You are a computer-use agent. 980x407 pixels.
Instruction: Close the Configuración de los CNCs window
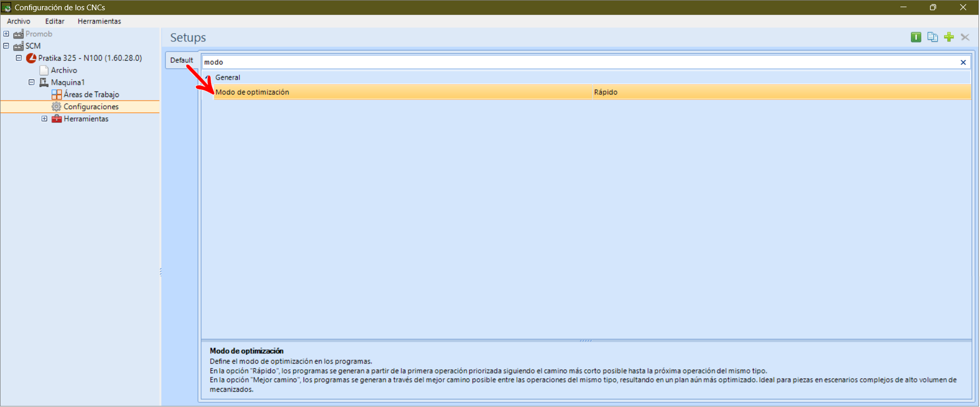click(963, 7)
